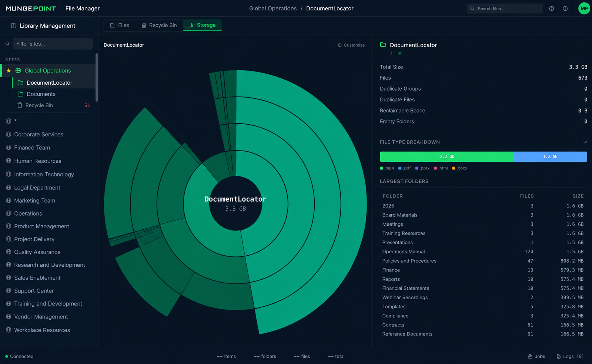The height and width of the screenshot is (364, 592).
Task: Open Logs (9) from status bar
Action: click(570, 357)
